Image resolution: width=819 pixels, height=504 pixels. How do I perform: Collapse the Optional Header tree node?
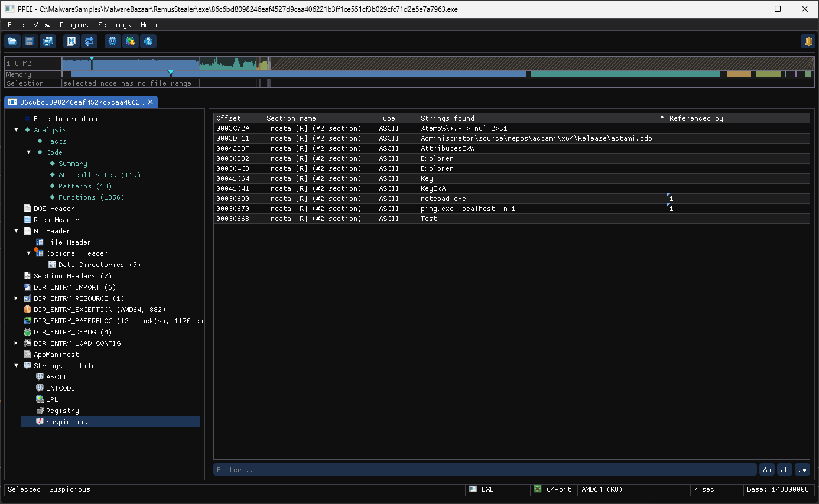(x=29, y=253)
